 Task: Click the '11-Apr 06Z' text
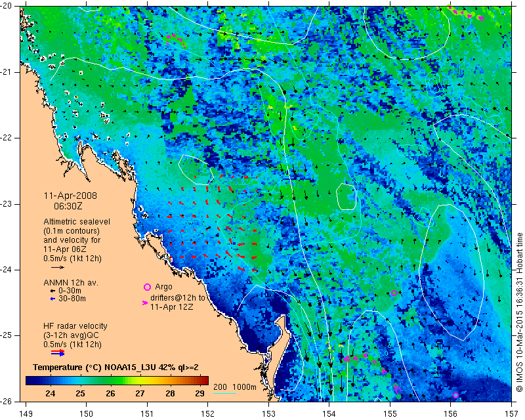click(x=65, y=249)
